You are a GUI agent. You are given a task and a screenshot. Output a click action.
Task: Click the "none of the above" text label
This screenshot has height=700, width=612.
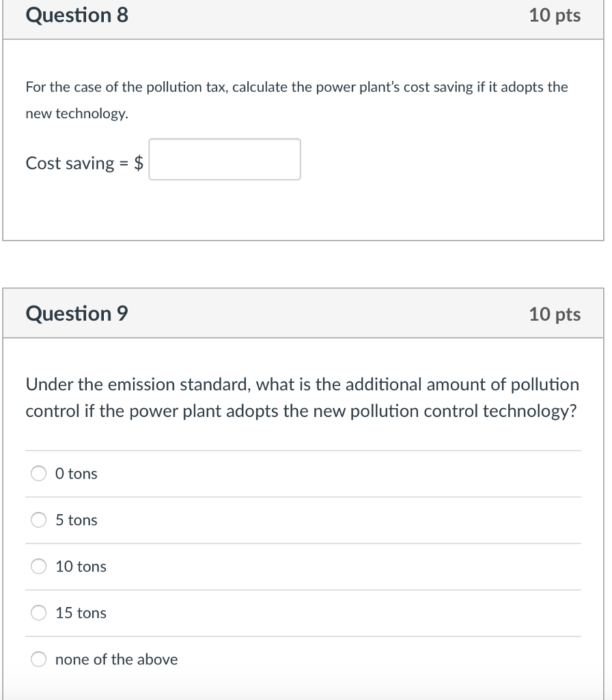coord(116,659)
